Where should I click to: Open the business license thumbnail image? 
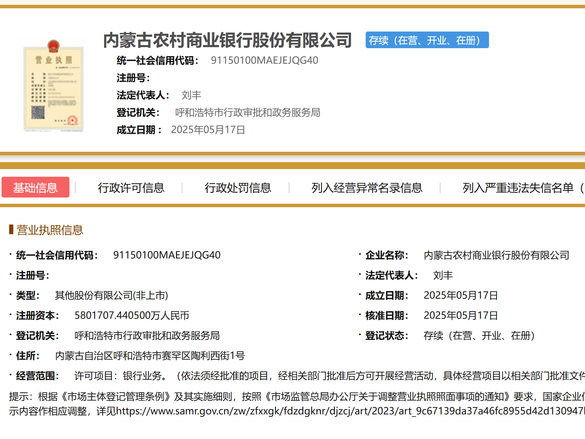[53, 85]
